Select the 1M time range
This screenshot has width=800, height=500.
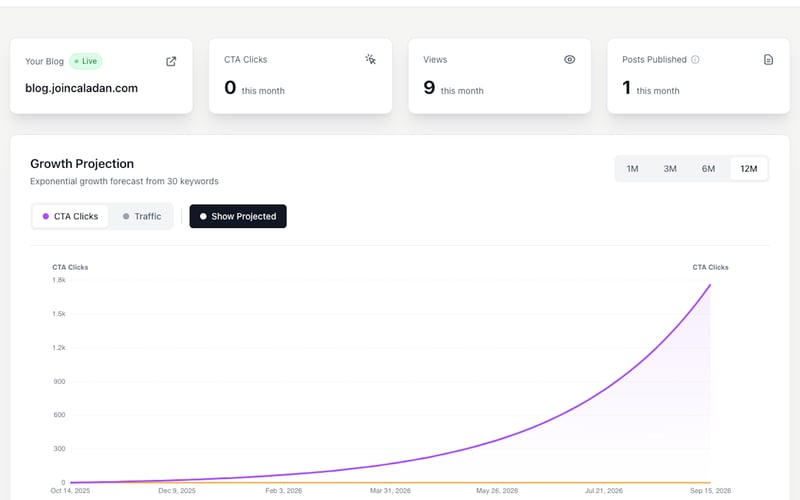click(x=633, y=169)
